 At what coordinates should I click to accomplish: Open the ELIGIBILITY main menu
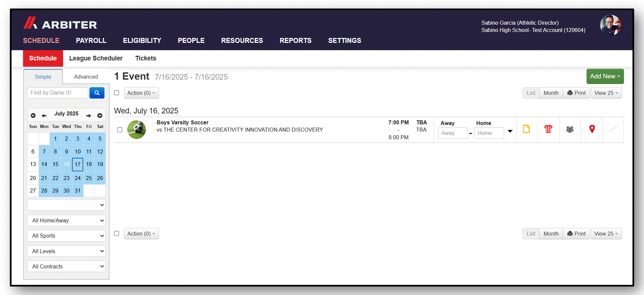142,40
